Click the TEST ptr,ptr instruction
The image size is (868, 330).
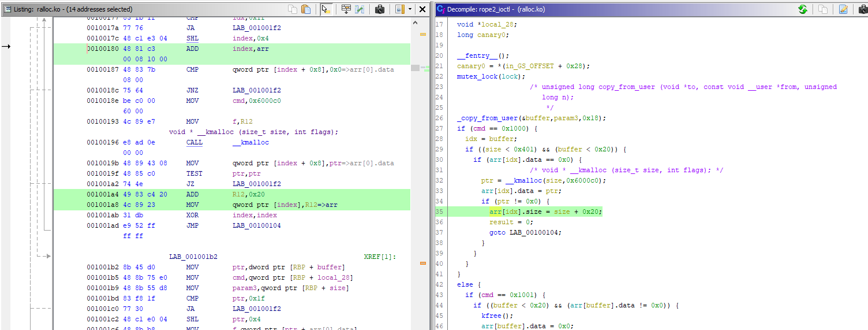[x=223, y=173]
